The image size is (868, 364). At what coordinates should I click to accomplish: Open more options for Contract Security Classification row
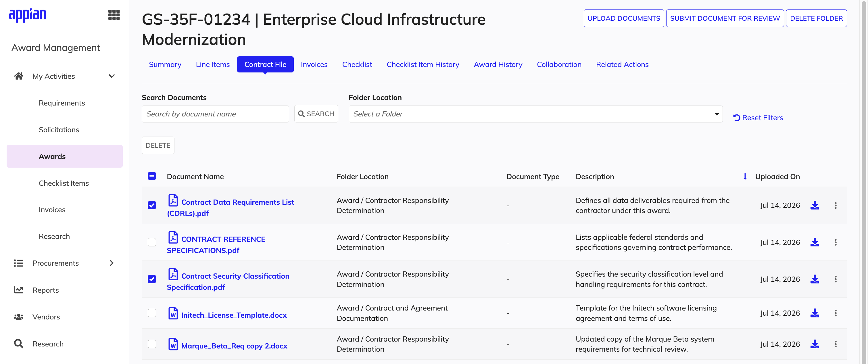[x=835, y=279]
